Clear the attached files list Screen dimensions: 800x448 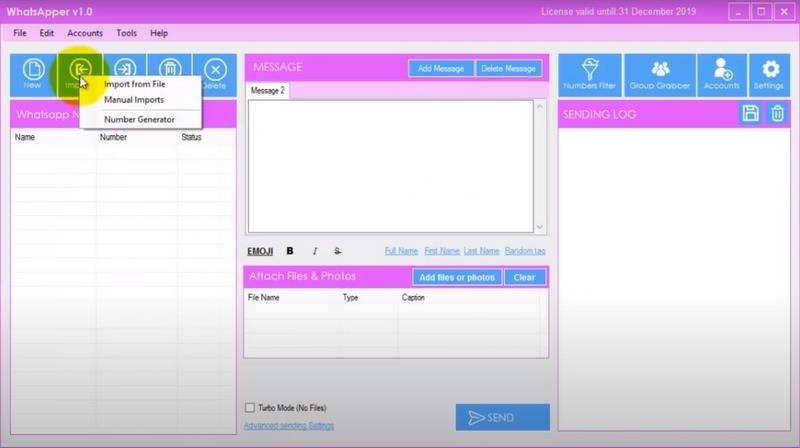click(x=524, y=278)
